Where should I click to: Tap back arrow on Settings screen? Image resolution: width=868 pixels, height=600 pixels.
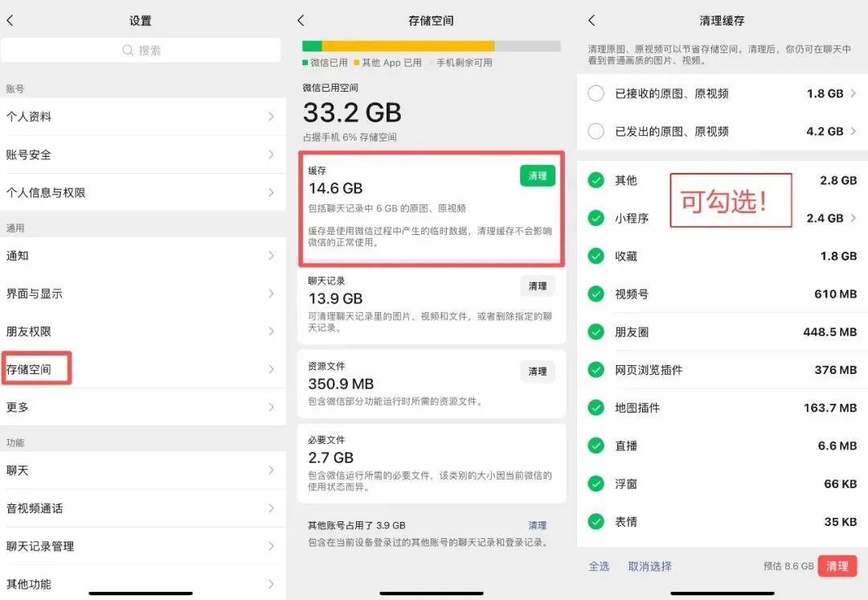click(10, 20)
